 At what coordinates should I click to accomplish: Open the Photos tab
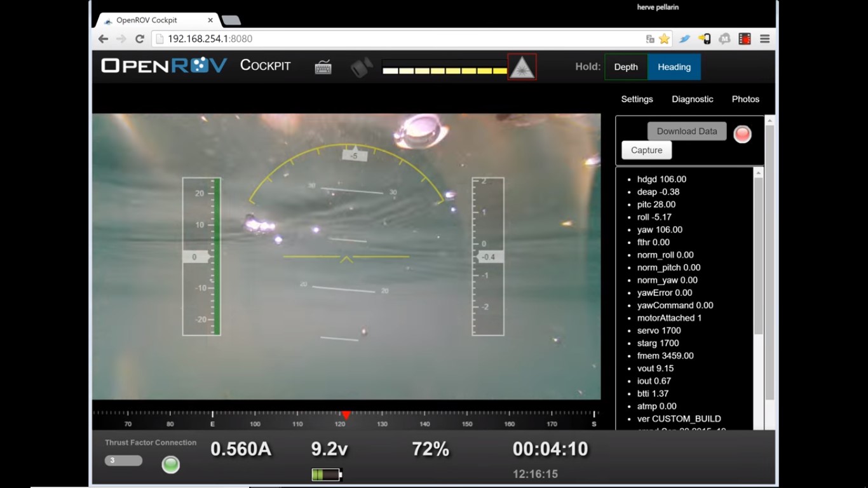click(745, 99)
